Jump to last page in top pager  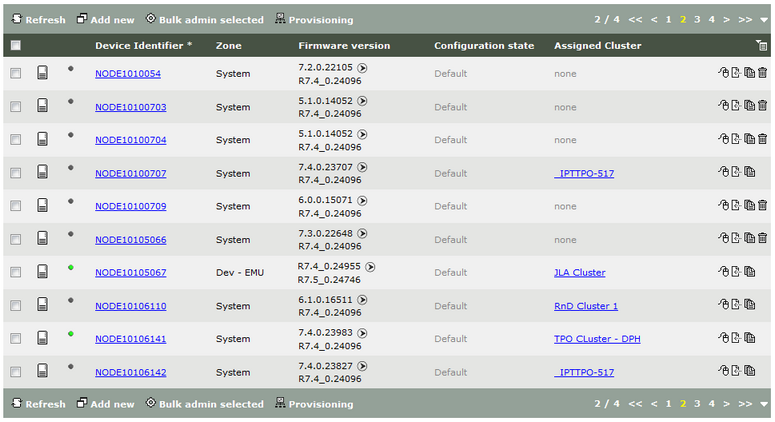tap(745, 19)
